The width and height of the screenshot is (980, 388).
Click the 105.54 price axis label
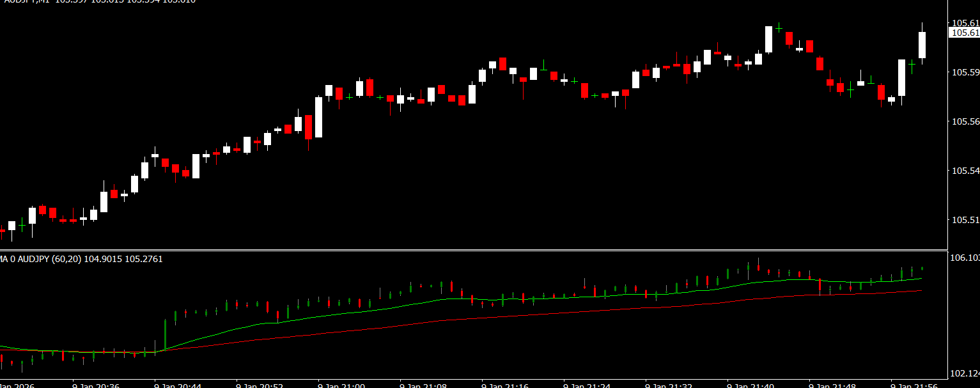point(965,171)
